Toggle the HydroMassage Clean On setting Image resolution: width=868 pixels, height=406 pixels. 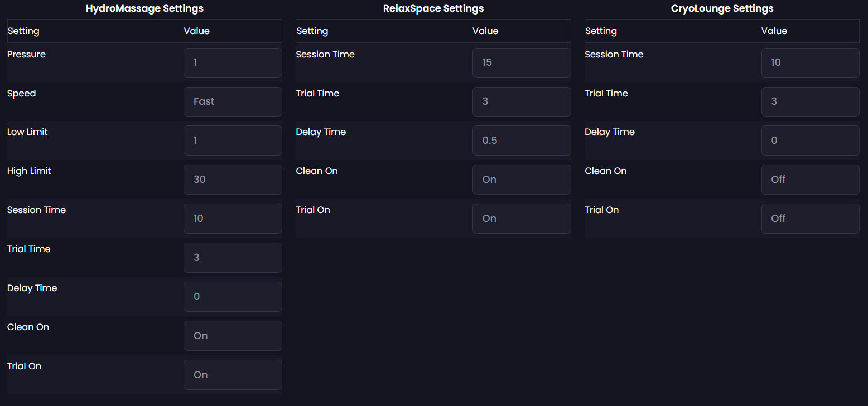(x=233, y=336)
